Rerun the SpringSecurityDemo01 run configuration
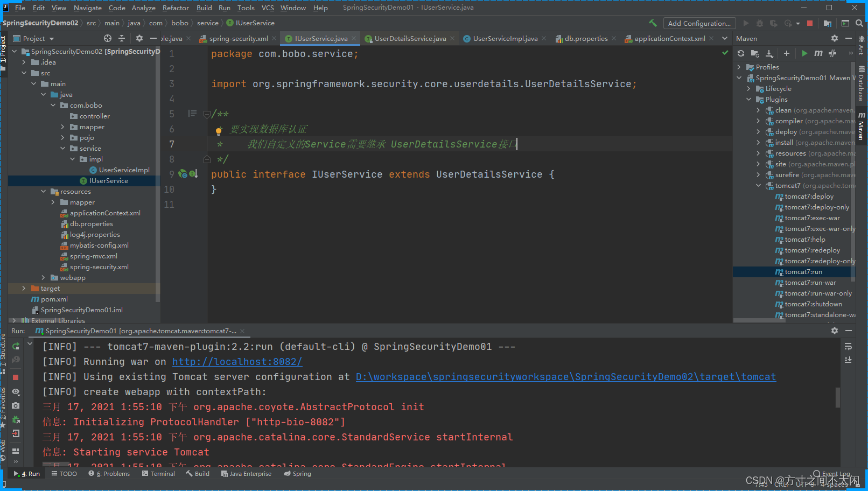 [16, 346]
